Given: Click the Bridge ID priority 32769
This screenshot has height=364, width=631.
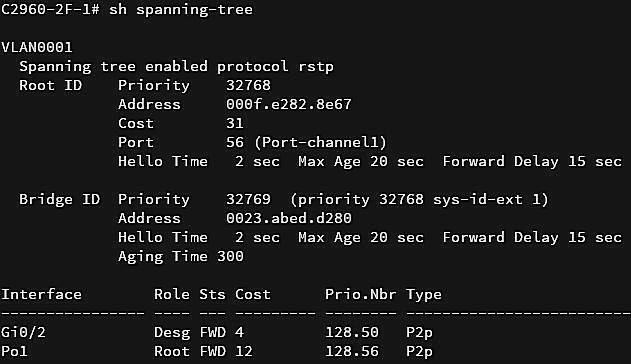Looking at the screenshot, I should (248, 199).
